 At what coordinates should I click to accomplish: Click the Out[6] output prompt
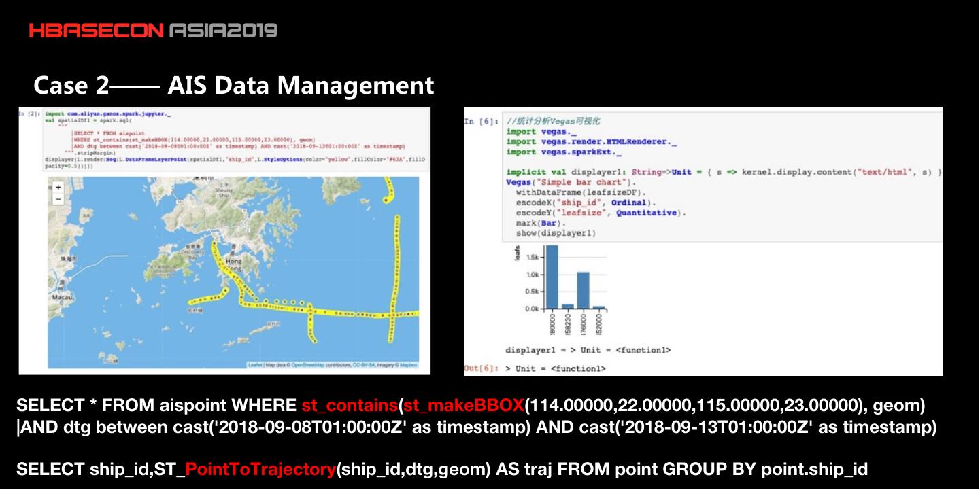coord(481,368)
